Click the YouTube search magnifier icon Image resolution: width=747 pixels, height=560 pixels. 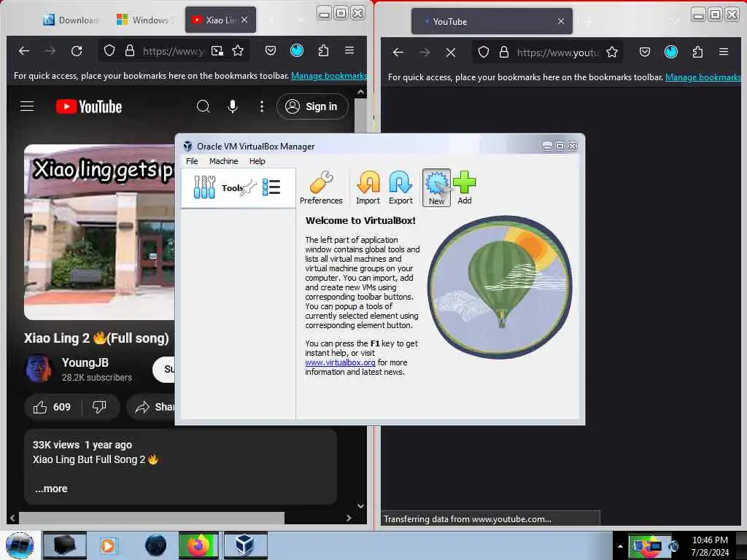(x=204, y=106)
